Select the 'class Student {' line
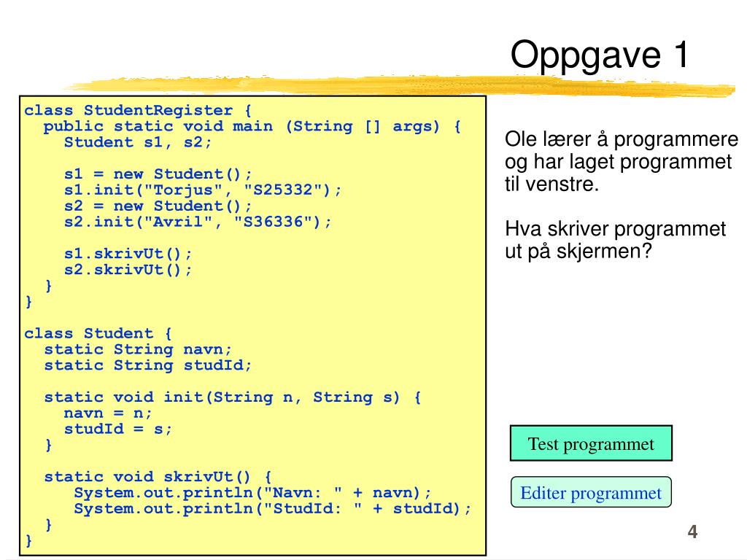The width and height of the screenshot is (747, 560). coord(98,333)
